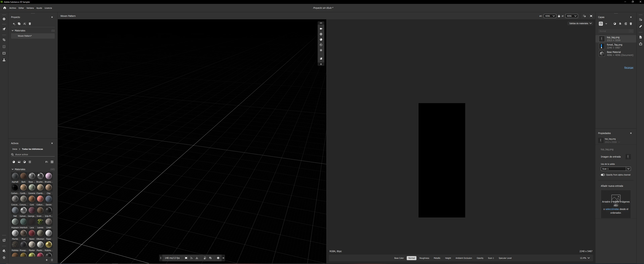Click the rocket icon in left sidebar
The width and height of the screenshot is (644, 264).
coord(4,29)
